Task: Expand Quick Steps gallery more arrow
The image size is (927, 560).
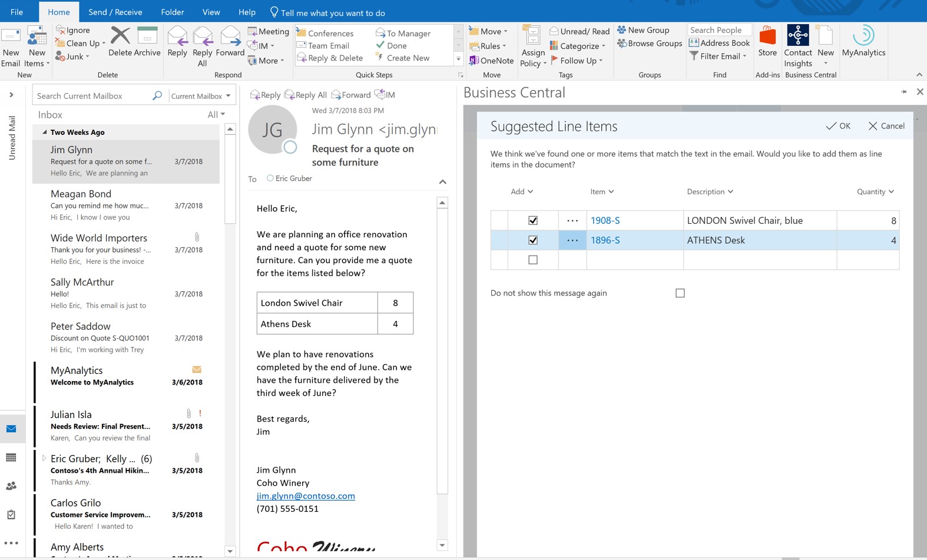Action: tap(458, 59)
